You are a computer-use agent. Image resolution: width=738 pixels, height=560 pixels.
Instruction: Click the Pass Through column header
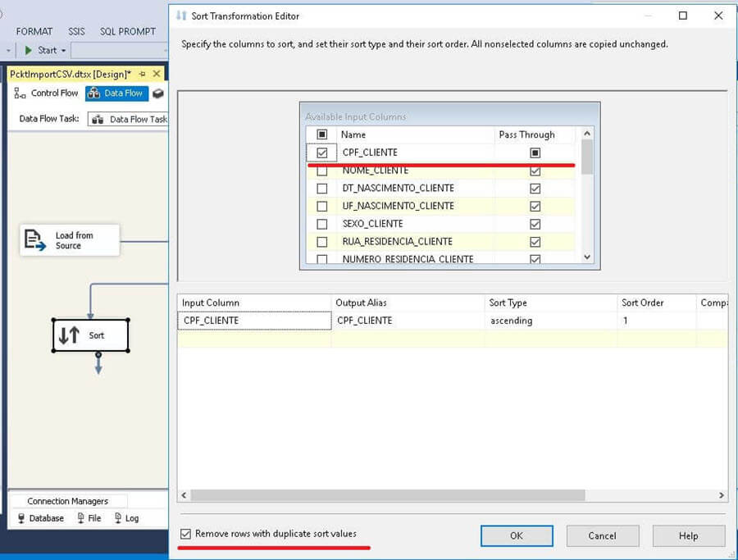(535, 134)
